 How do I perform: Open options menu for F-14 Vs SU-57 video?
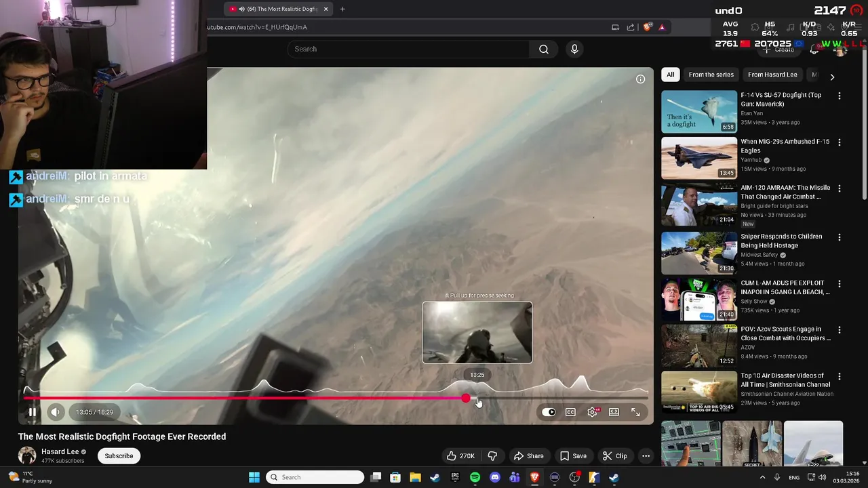tap(840, 96)
